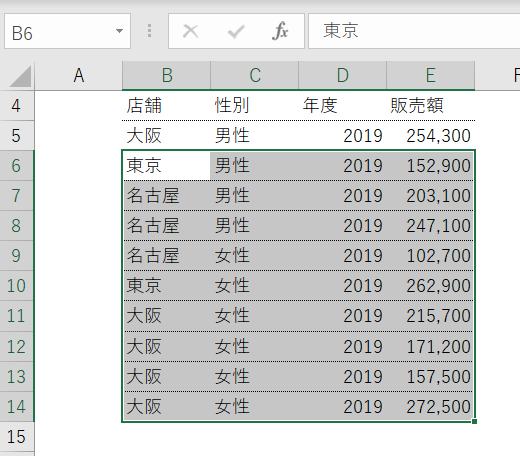The image size is (520, 456).
Task: Select row 6 header
Action: [17, 166]
